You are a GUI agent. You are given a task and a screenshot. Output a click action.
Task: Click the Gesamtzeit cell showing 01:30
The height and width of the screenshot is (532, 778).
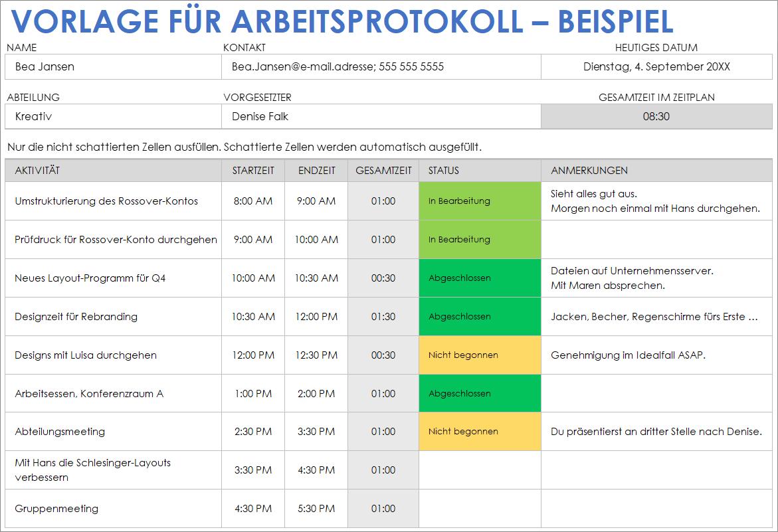tap(383, 316)
